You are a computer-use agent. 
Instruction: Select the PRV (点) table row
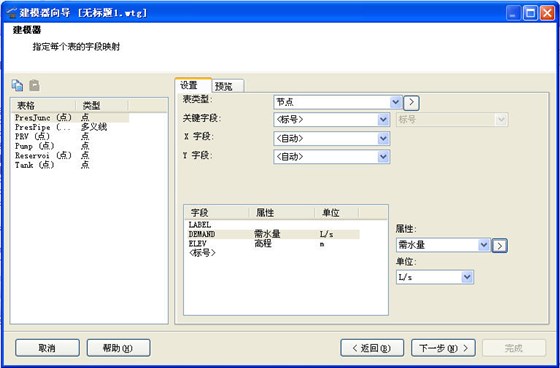coord(70,136)
